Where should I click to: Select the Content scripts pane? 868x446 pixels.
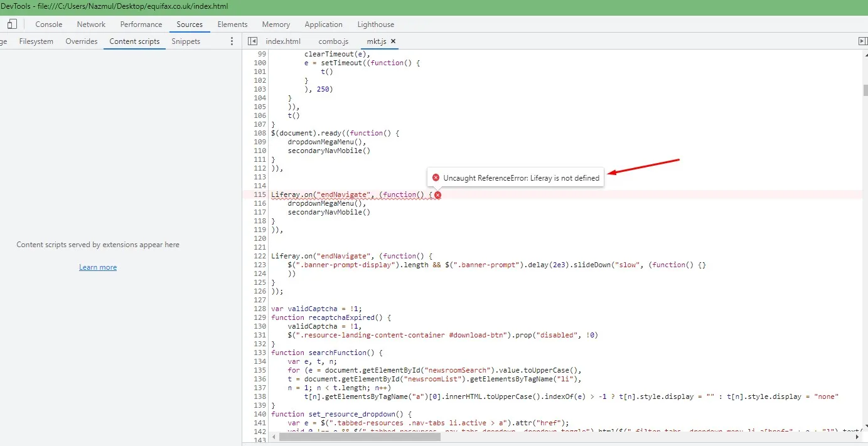[x=134, y=41]
